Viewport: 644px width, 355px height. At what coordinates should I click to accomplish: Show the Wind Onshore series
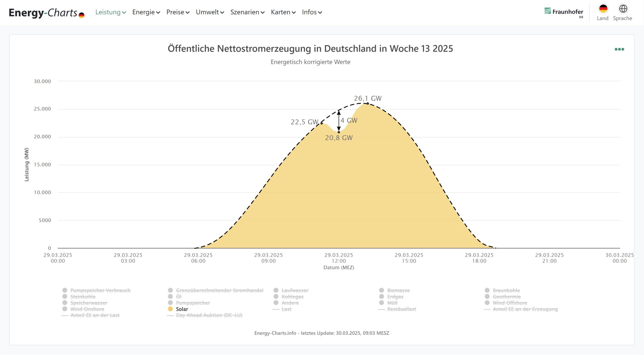[x=87, y=309]
